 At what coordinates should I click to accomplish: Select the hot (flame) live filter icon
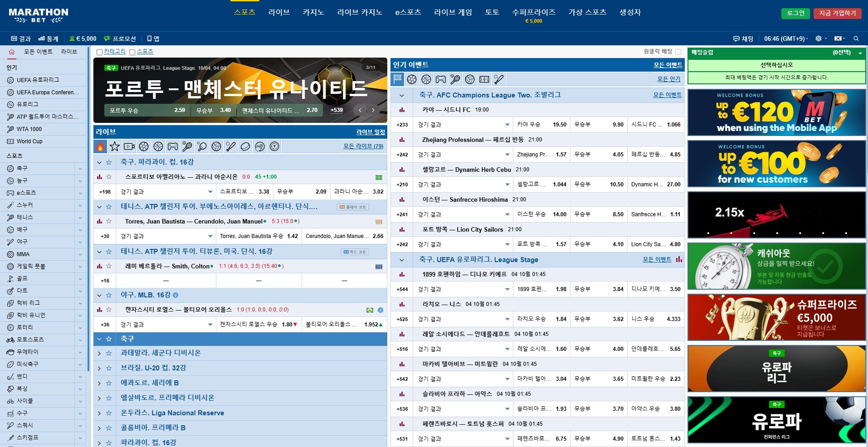[x=100, y=146]
